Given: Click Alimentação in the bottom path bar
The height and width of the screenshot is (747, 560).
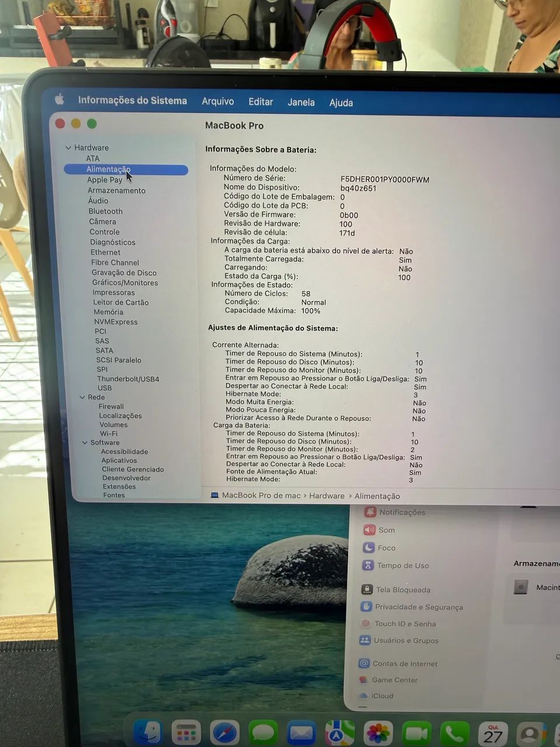Looking at the screenshot, I should pos(377,496).
